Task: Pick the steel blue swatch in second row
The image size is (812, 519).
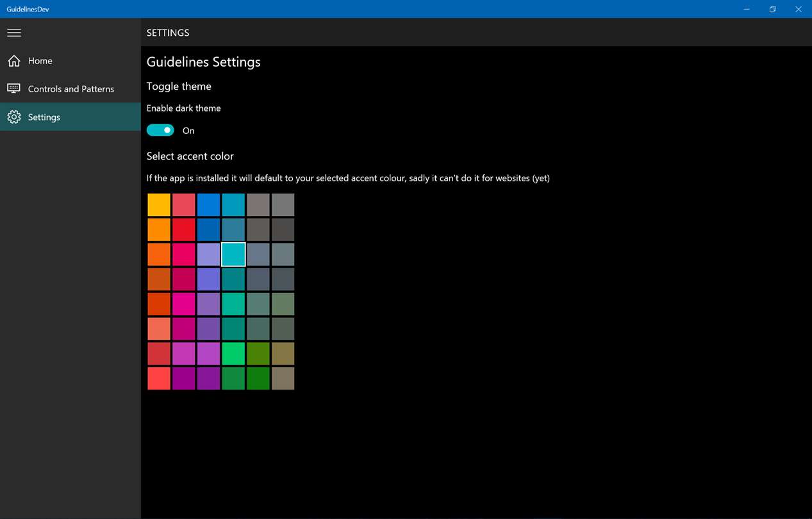Action: pos(233,229)
